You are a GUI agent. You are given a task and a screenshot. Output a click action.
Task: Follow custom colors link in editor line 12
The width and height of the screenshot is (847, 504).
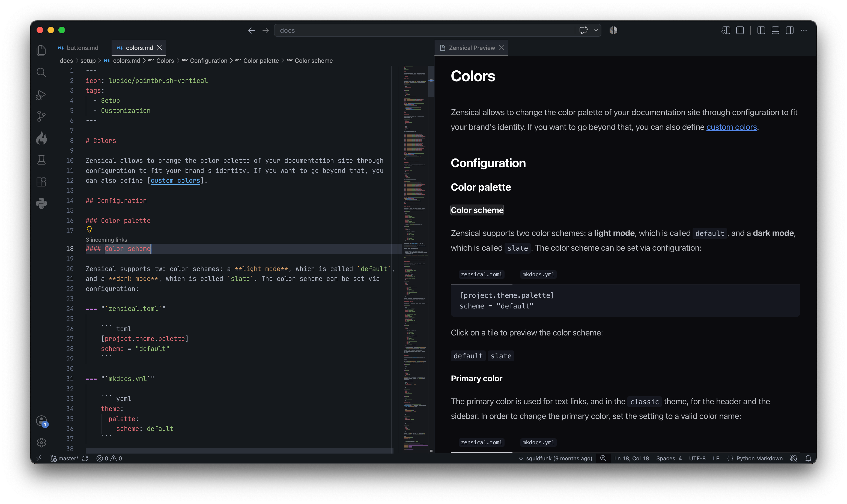pos(175,181)
